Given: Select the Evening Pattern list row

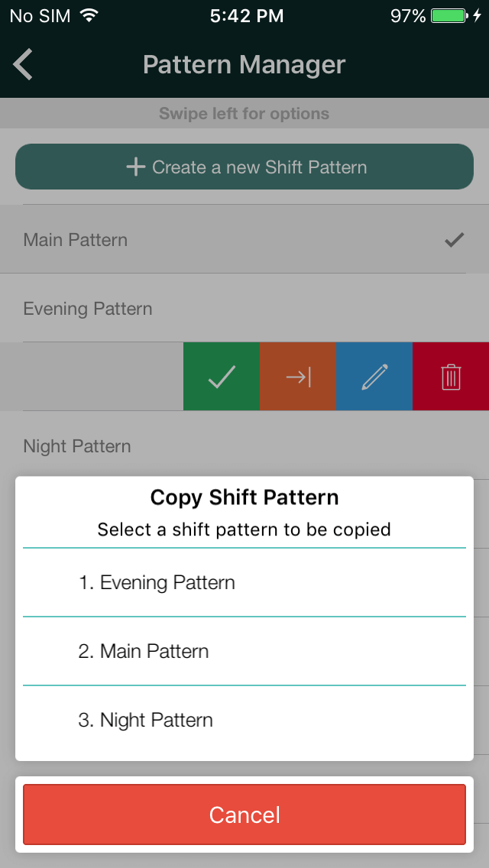Looking at the screenshot, I should (x=244, y=308).
